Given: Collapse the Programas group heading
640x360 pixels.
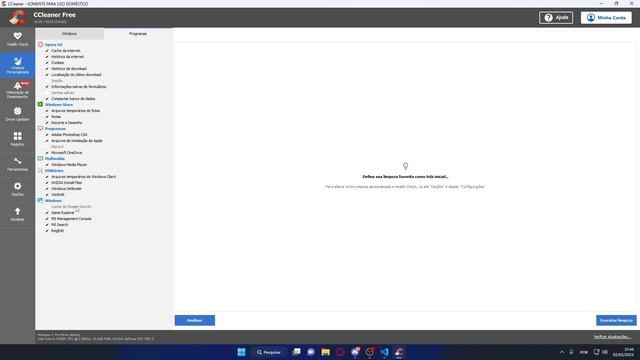Looking at the screenshot, I should tap(55, 129).
